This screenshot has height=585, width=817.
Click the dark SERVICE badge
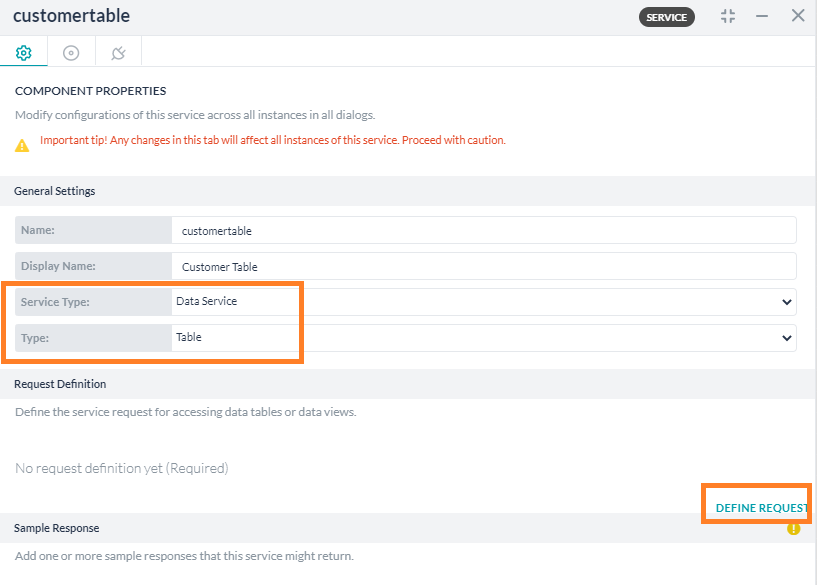[666, 17]
